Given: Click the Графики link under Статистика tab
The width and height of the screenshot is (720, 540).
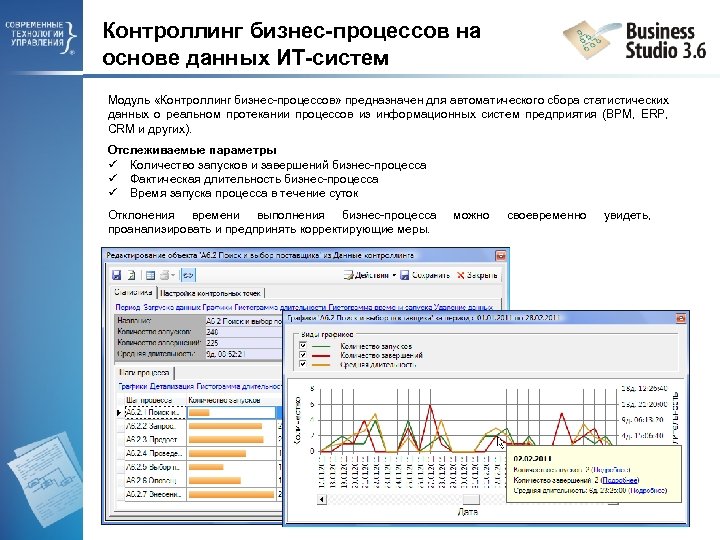Looking at the screenshot, I should pyautogui.click(x=217, y=307).
